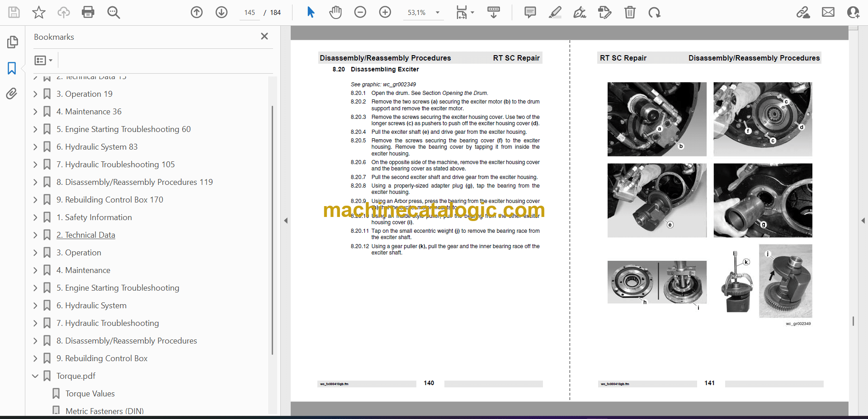The height and width of the screenshot is (419, 868).
Task: Click the bearing cover photo labeled h, i
Action: (657, 282)
